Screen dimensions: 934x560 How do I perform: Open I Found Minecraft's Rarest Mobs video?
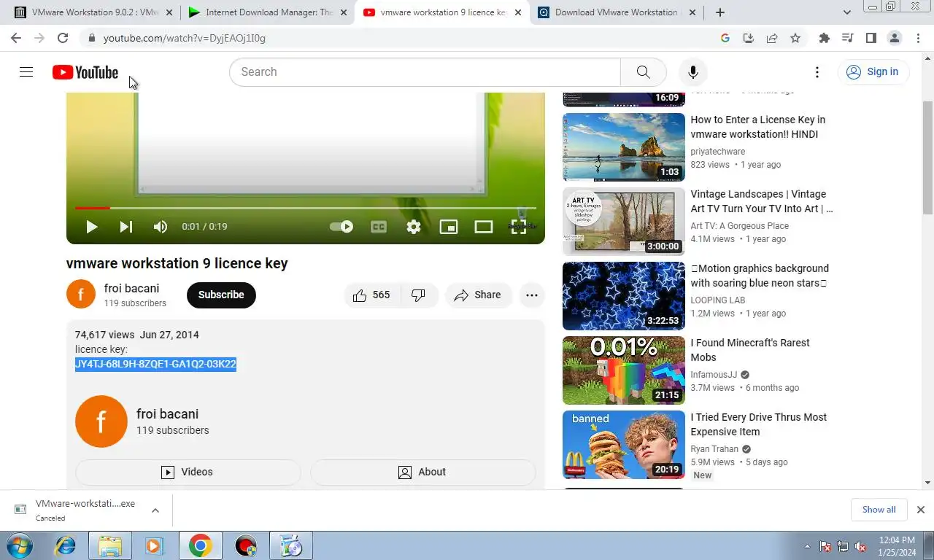[x=750, y=350]
